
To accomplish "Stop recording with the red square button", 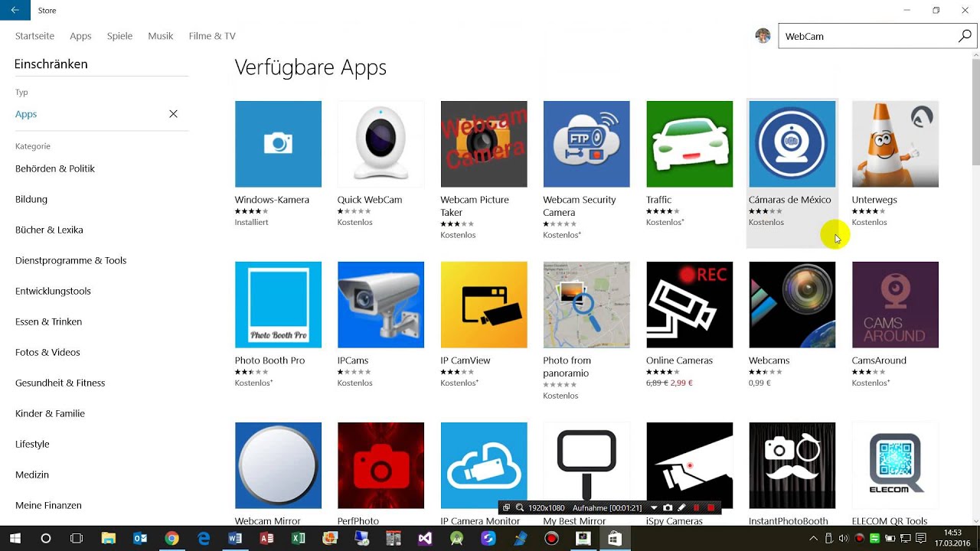I will 711,507.
